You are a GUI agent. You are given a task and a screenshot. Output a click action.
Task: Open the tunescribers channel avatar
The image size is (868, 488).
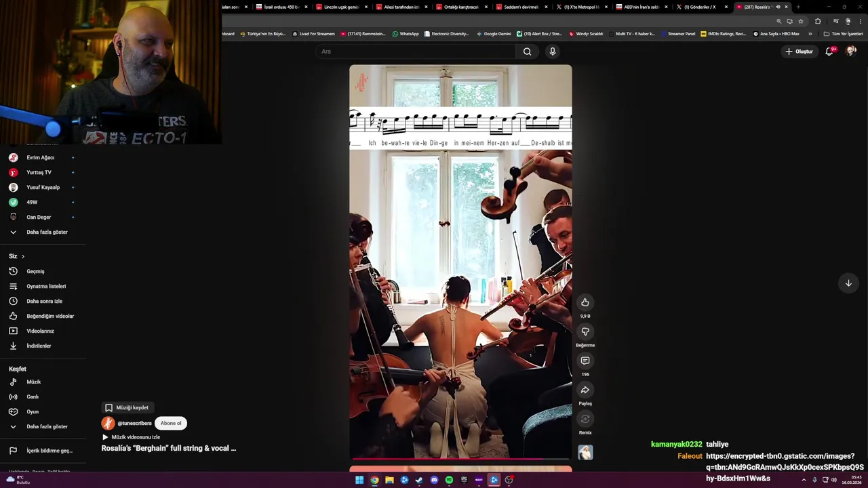[108, 423]
